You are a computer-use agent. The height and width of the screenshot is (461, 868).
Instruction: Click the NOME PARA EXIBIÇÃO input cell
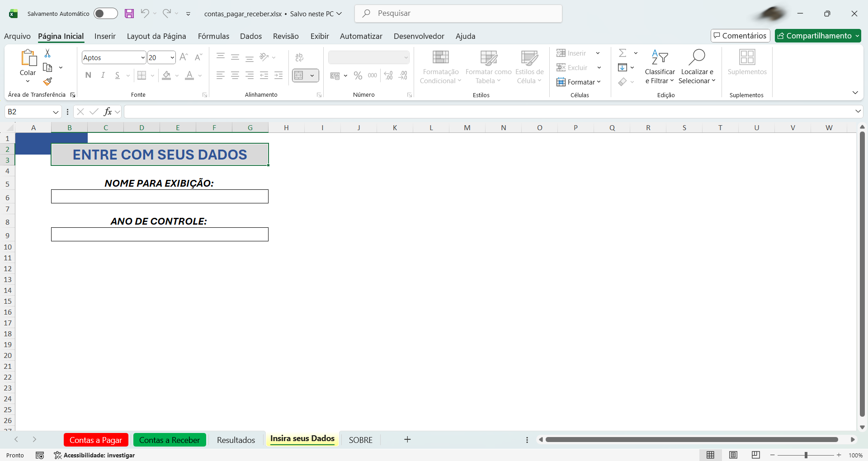tap(160, 197)
